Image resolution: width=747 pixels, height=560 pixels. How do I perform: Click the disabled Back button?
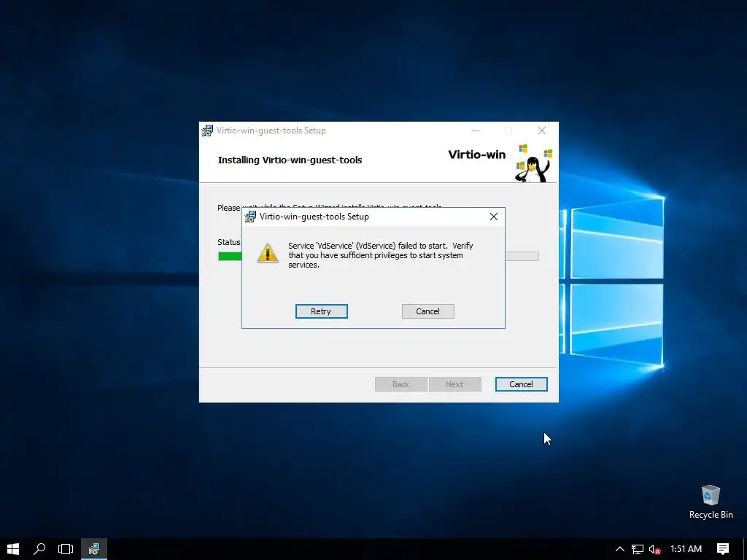(x=400, y=384)
